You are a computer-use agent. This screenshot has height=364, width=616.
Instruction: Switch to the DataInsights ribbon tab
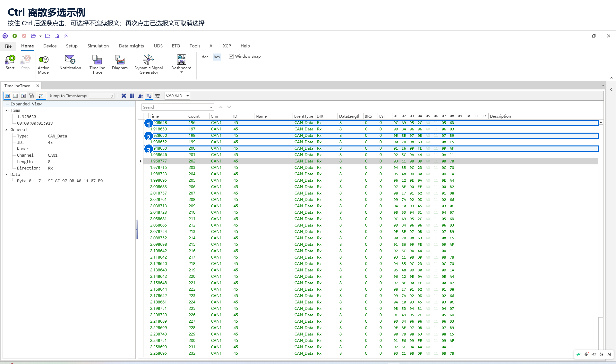pyautogui.click(x=132, y=46)
